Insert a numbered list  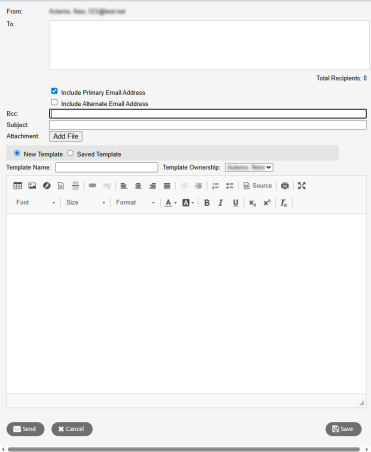pos(215,186)
